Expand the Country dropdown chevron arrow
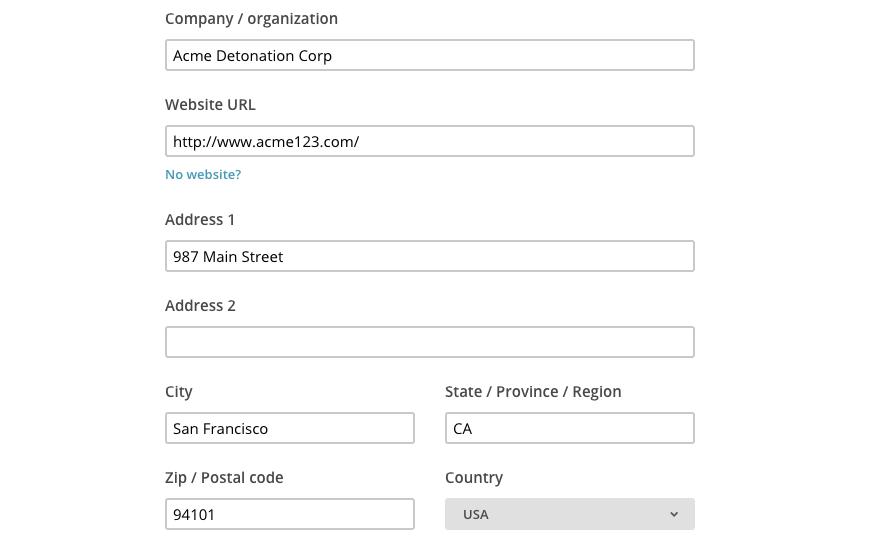Image resolution: width=896 pixels, height=552 pixels. click(674, 515)
